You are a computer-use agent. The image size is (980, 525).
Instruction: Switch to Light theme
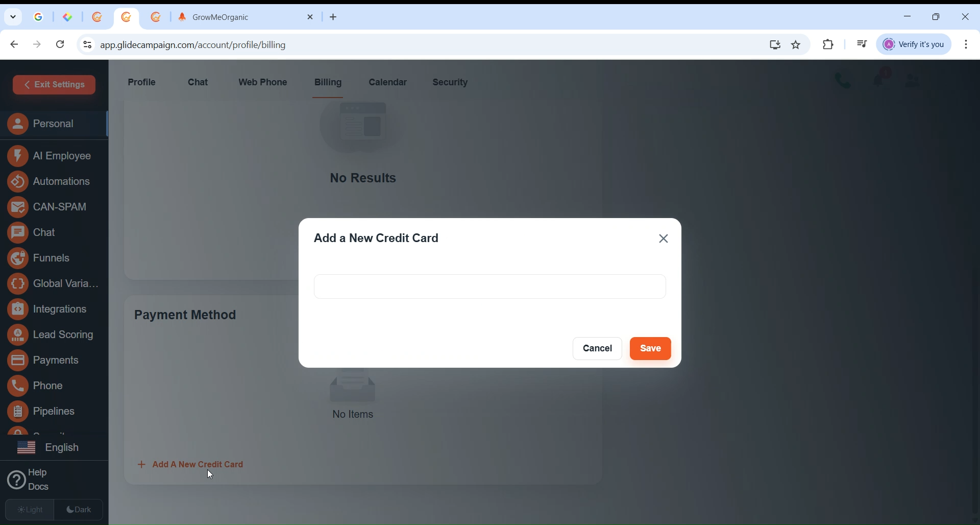click(x=30, y=510)
